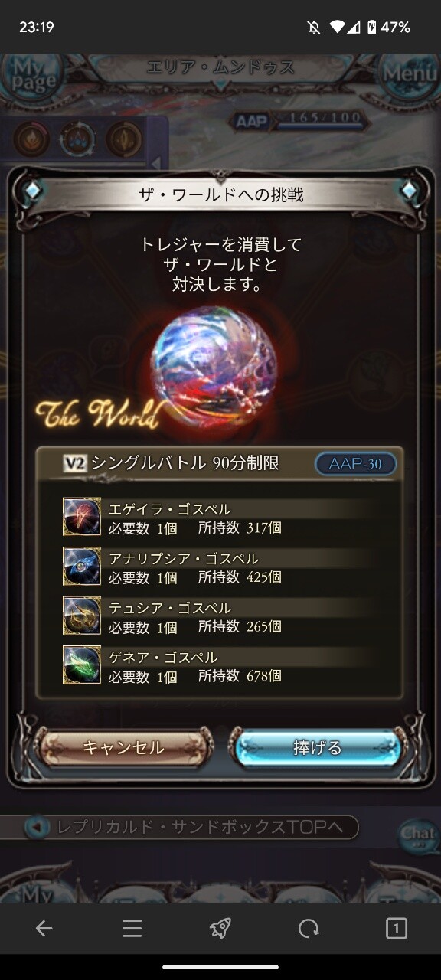Tap the 捧げる offer button
This screenshot has height=980, width=441.
[x=316, y=748]
